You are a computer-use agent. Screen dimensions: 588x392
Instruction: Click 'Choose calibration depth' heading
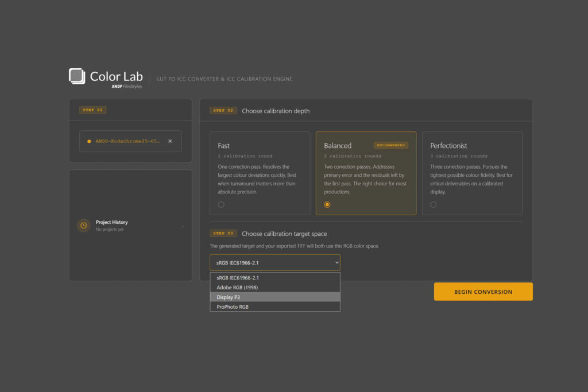click(x=276, y=111)
